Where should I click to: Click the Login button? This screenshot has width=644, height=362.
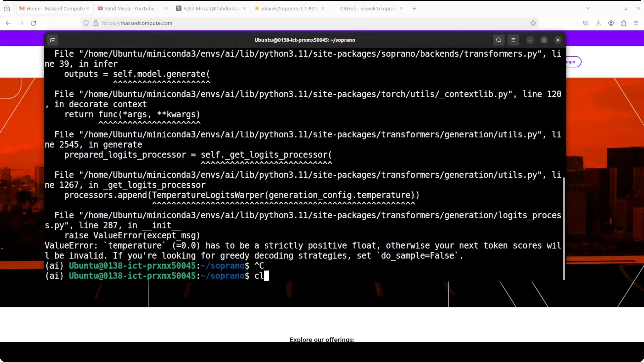click(x=573, y=62)
